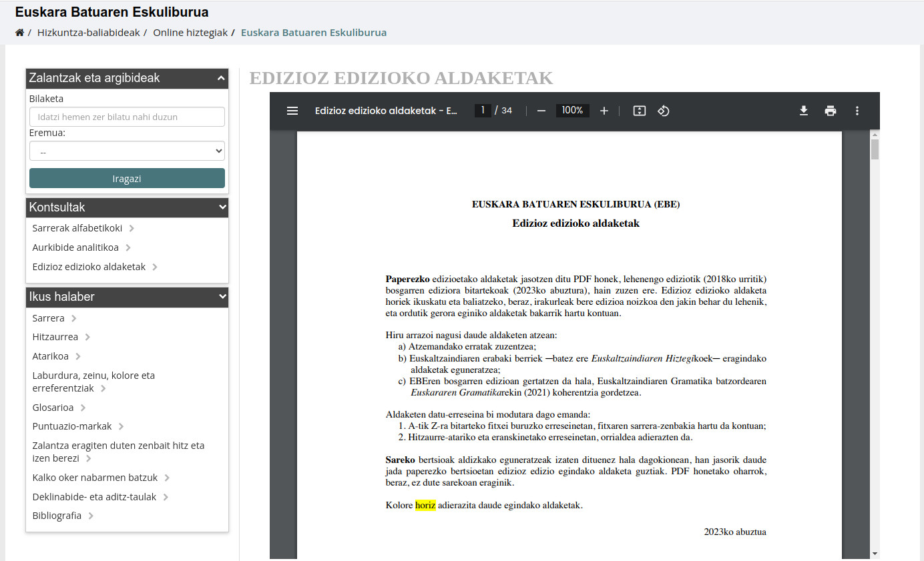Screen dimensions: 924x561
Task: Open the PDF sidebar hamburger menu
Action: click(292, 111)
